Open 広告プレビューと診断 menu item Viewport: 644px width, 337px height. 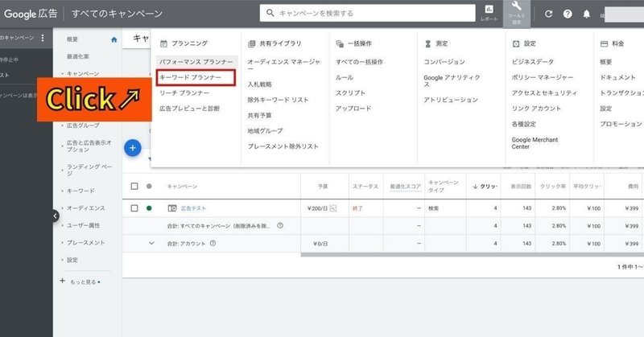point(190,109)
